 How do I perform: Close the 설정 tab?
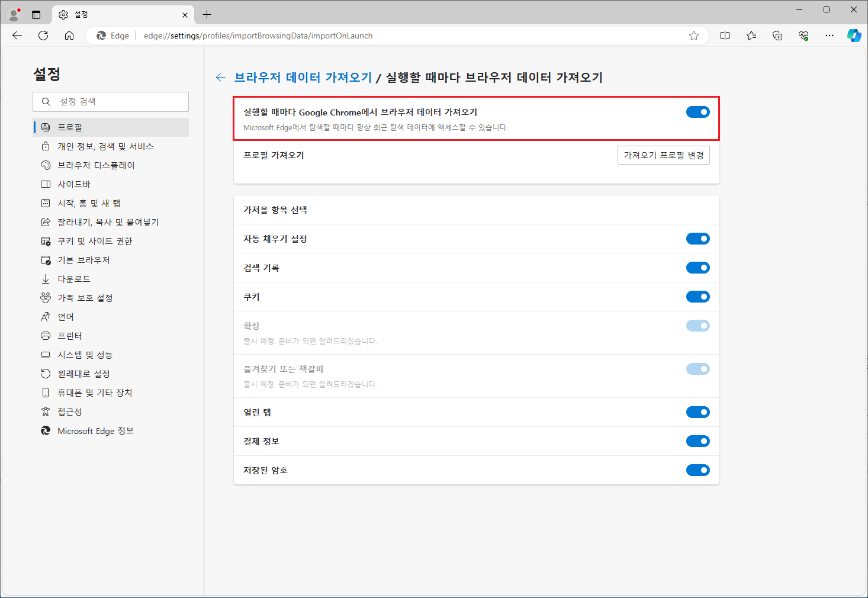coord(185,15)
